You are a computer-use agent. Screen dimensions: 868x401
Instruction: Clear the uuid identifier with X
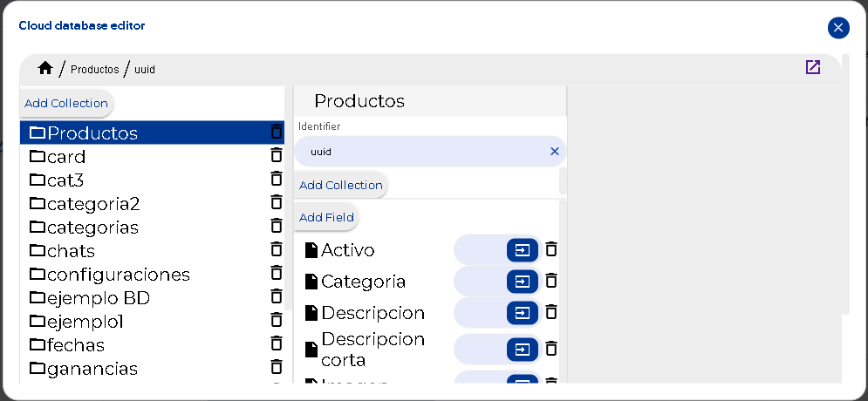point(555,152)
